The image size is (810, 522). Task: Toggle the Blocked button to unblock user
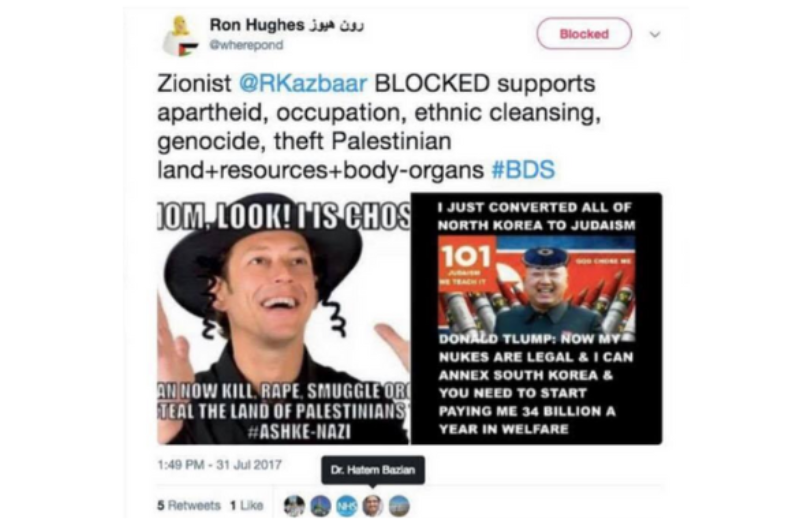tap(584, 34)
